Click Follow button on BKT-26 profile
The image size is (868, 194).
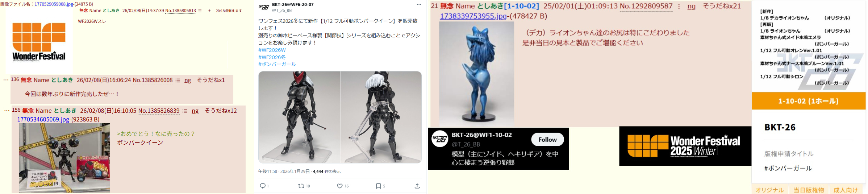click(547, 140)
